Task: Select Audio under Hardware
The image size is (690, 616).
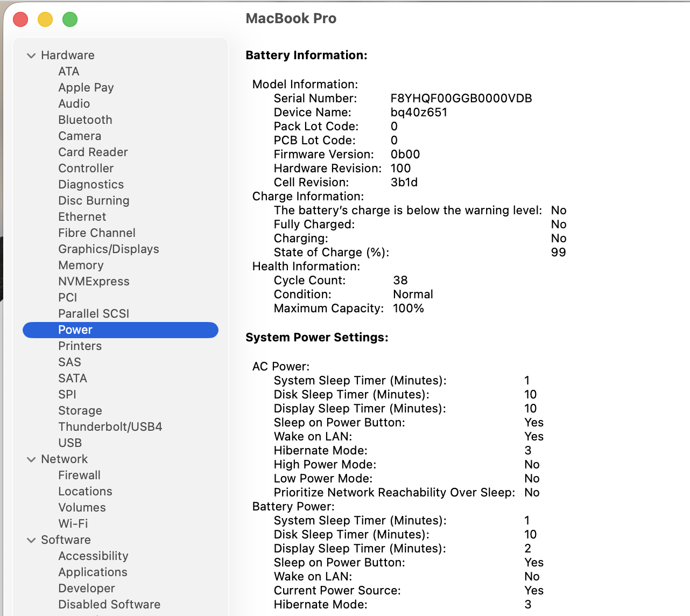Action: (74, 104)
